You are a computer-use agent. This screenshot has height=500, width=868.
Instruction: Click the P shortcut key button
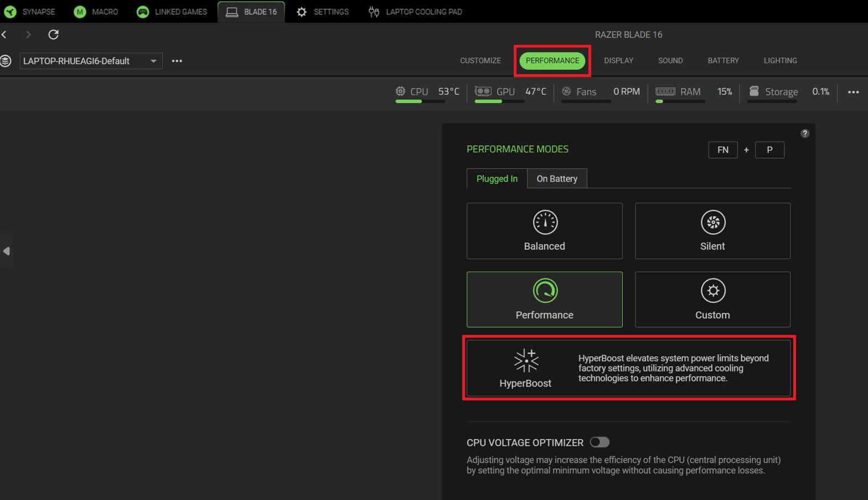click(x=769, y=150)
